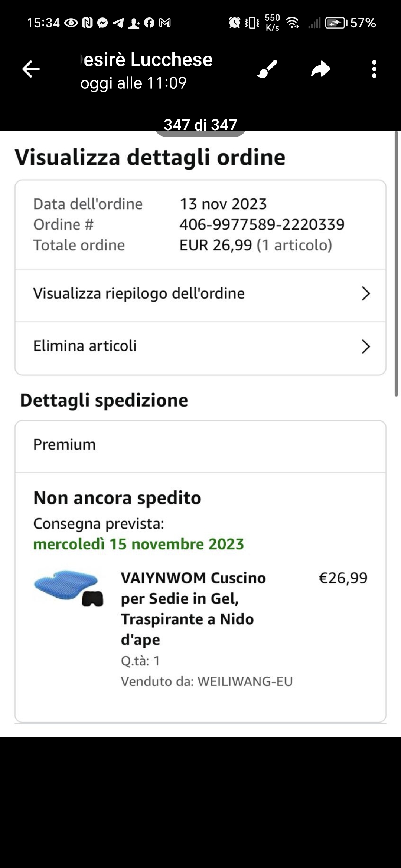This screenshot has height=868, width=401.
Task: Tap the Gmail notification icon in status bar
Action: click(x=165, y=23)
